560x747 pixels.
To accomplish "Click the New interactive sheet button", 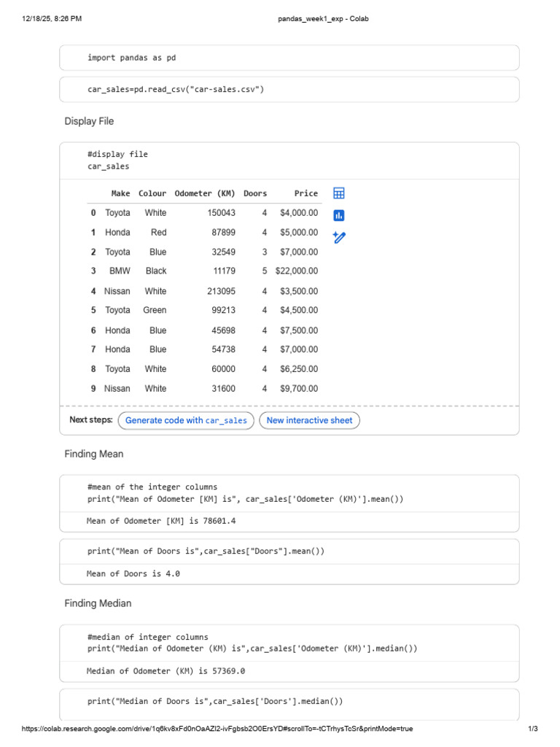I will coord(309,420).
